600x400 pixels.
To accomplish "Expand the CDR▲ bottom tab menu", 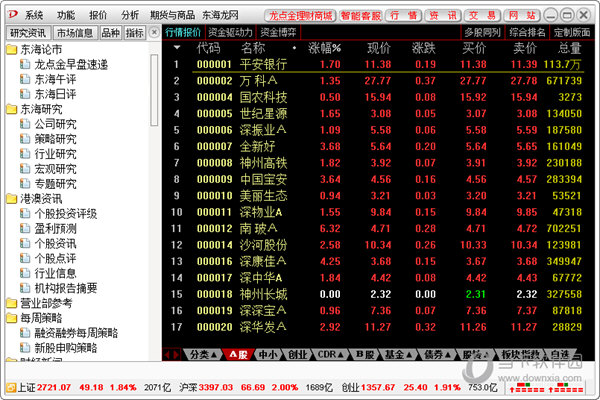I will tap(330, 355).
